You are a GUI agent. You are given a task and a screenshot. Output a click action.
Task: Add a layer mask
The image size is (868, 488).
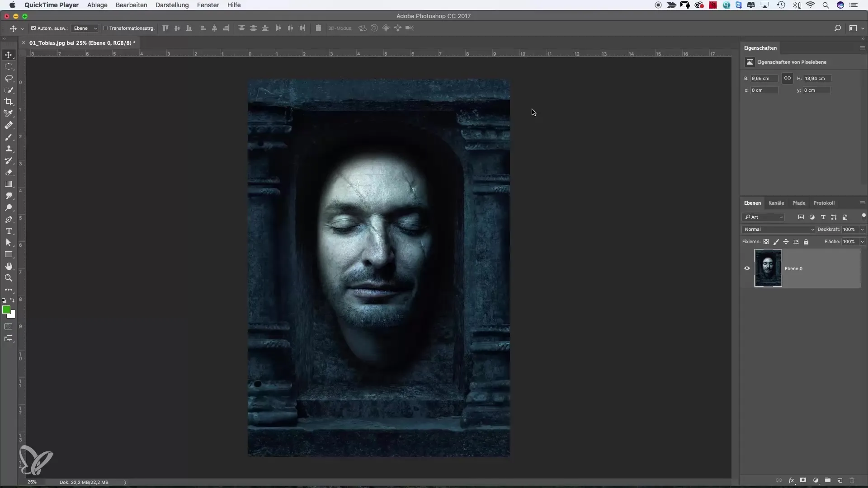[803, 480]
